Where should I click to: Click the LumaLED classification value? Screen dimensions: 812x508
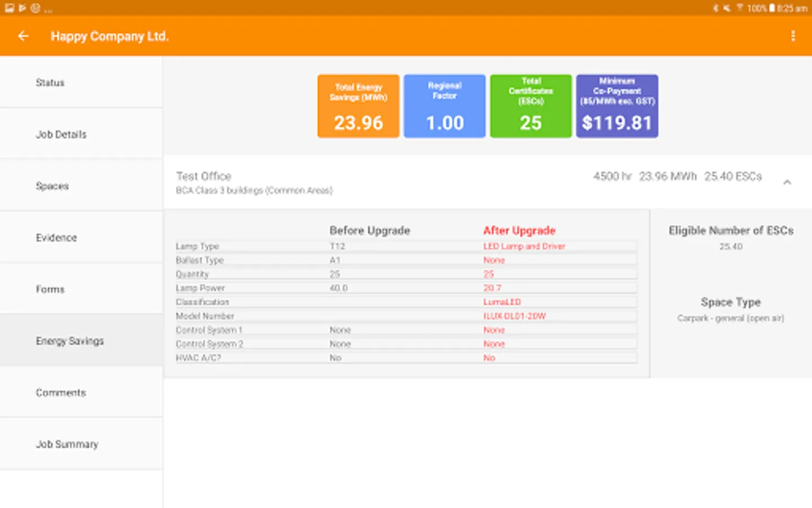point(502,302)
